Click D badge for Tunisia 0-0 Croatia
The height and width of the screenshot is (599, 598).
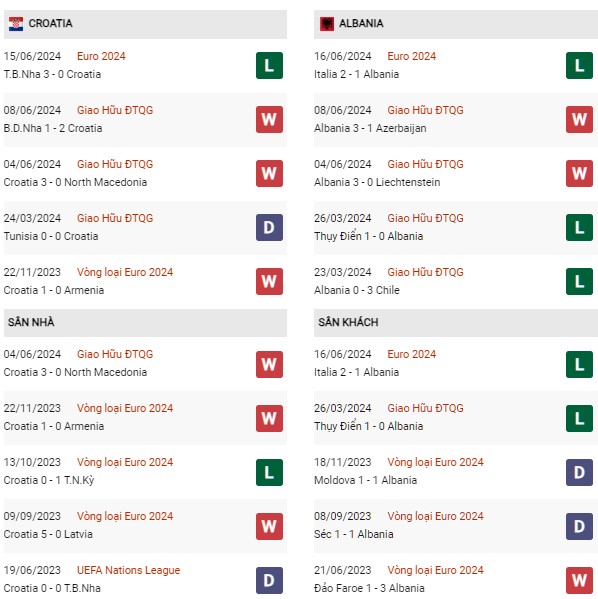(269, 228)
